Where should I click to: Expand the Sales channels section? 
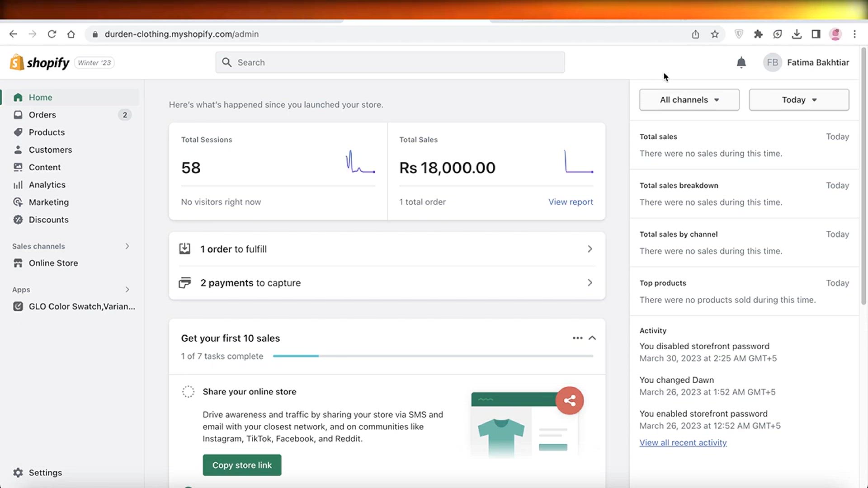pos(127,246)
